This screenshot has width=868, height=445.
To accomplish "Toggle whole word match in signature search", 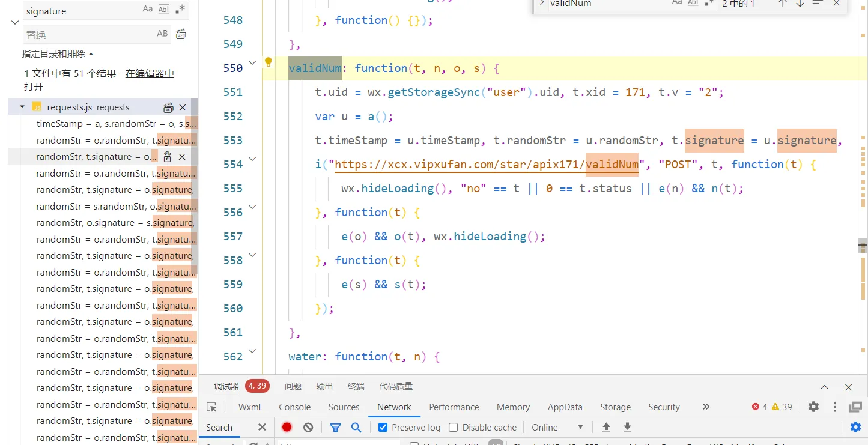I will (x=163, y=10).
